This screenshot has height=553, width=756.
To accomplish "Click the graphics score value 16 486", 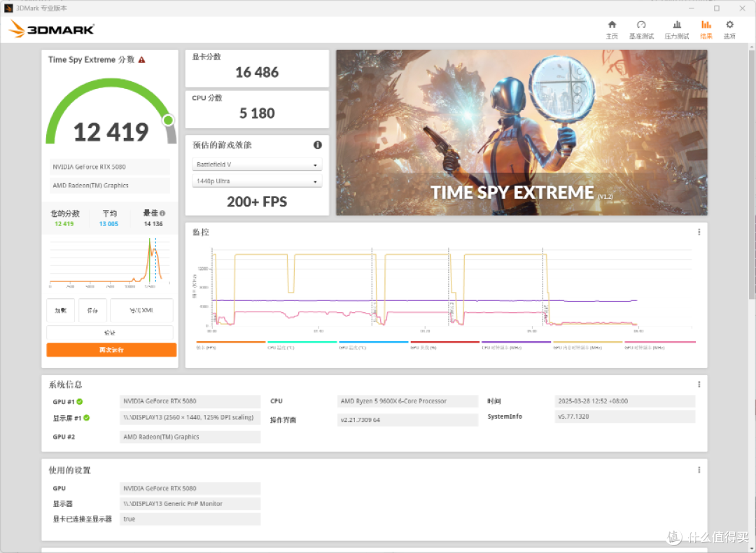I will pyautogui.click(x=257, y=72).
